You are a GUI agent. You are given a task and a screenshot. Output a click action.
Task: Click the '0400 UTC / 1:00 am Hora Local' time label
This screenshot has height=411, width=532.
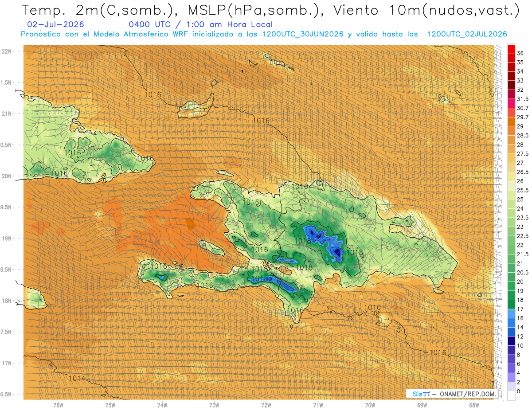coord(201,25)
